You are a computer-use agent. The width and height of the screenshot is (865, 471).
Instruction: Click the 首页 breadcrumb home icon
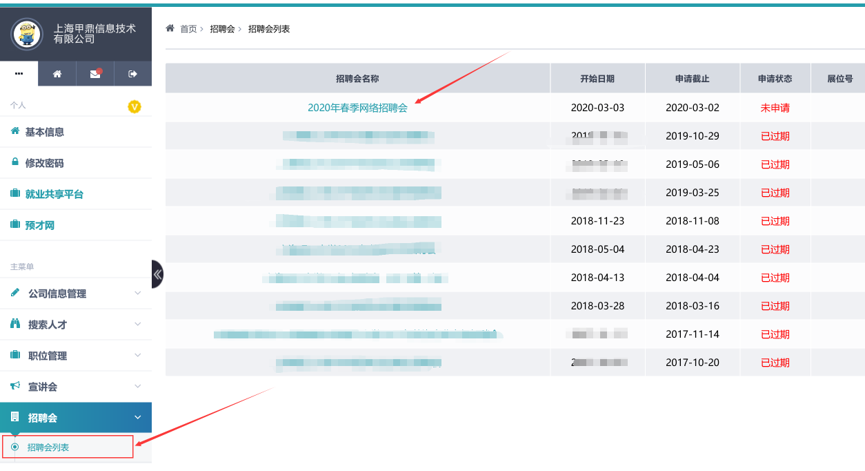click(171, 29)
